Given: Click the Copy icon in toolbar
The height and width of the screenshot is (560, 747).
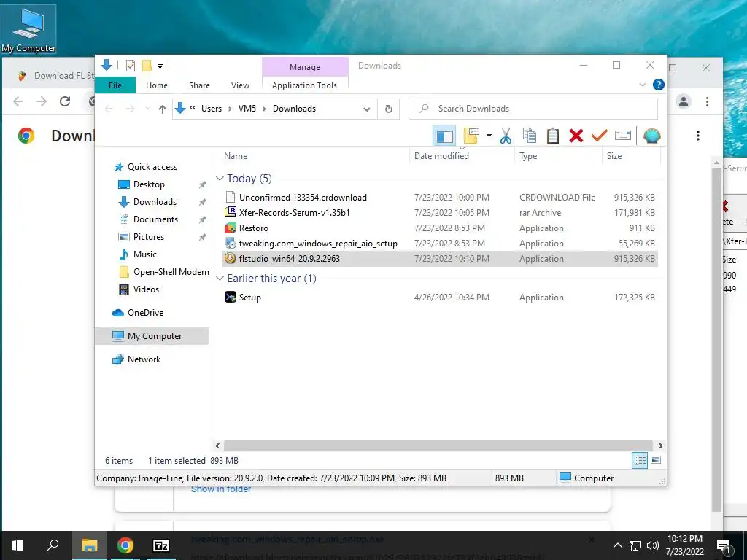Looking at the screenshot, I should click(x=530, y=136).
